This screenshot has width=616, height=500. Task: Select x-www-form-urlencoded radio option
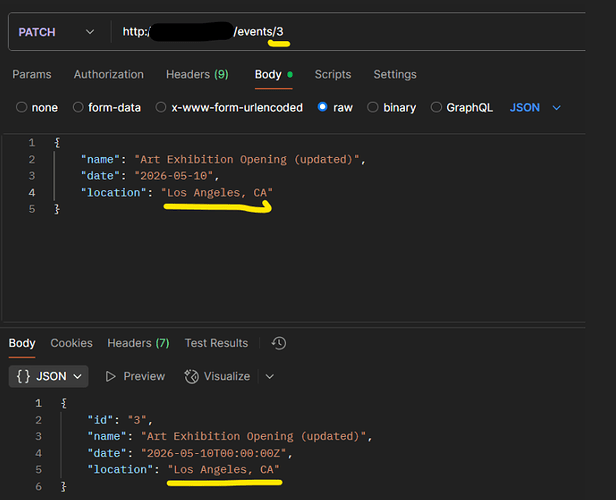point(161,107)
